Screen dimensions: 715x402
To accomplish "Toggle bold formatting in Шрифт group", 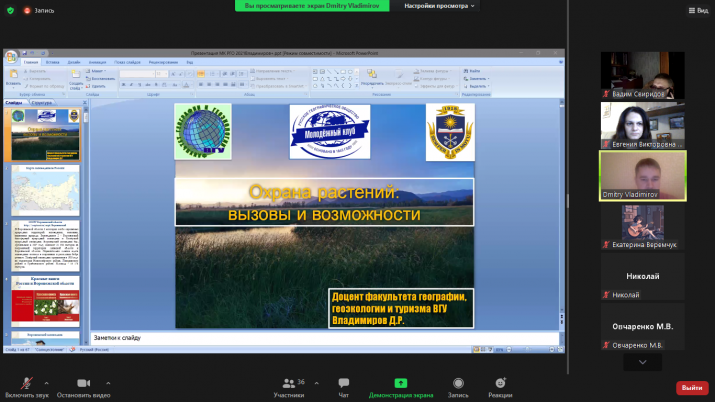I will pyautogui.click(x=124, y=85).
